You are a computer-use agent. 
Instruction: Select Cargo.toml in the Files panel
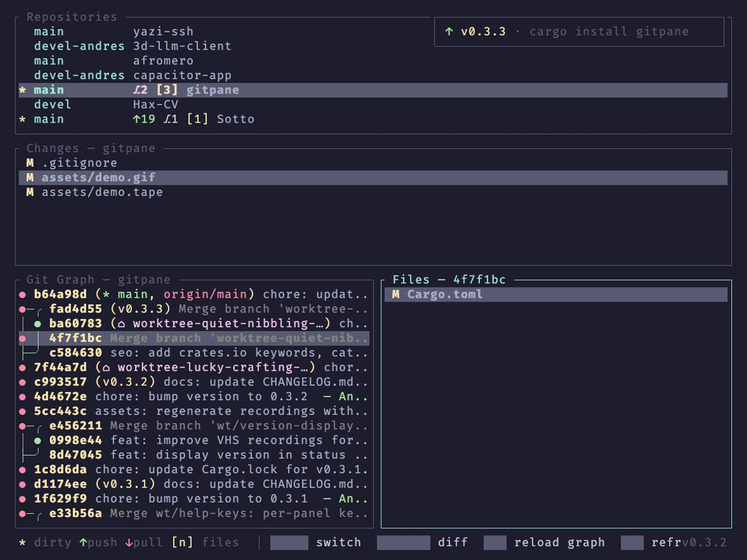(445, 294)
